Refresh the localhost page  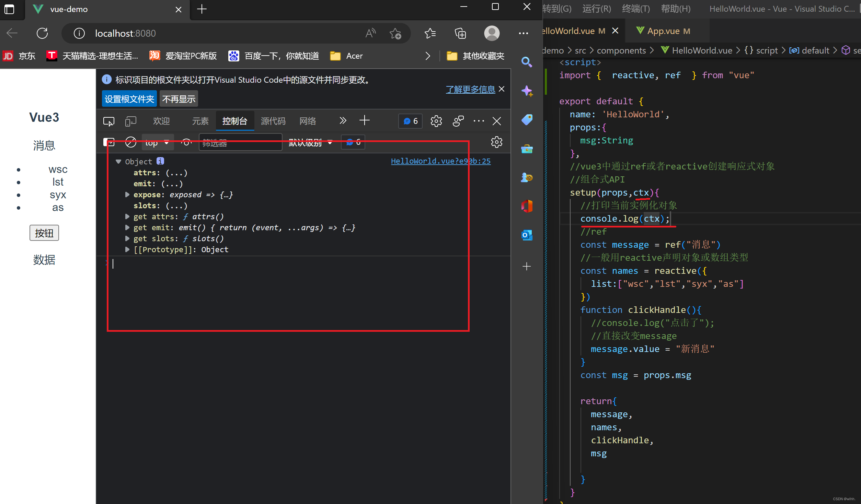(42, 33)
